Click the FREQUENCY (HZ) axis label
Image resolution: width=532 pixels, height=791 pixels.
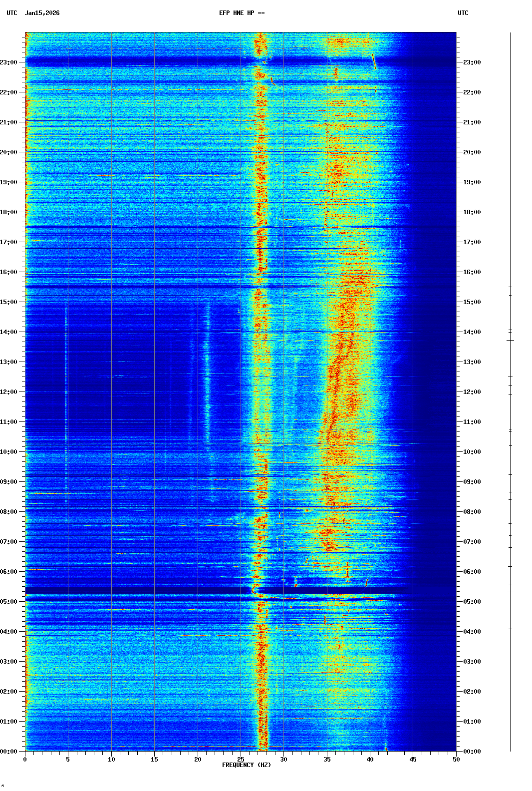tap(247, 765)
